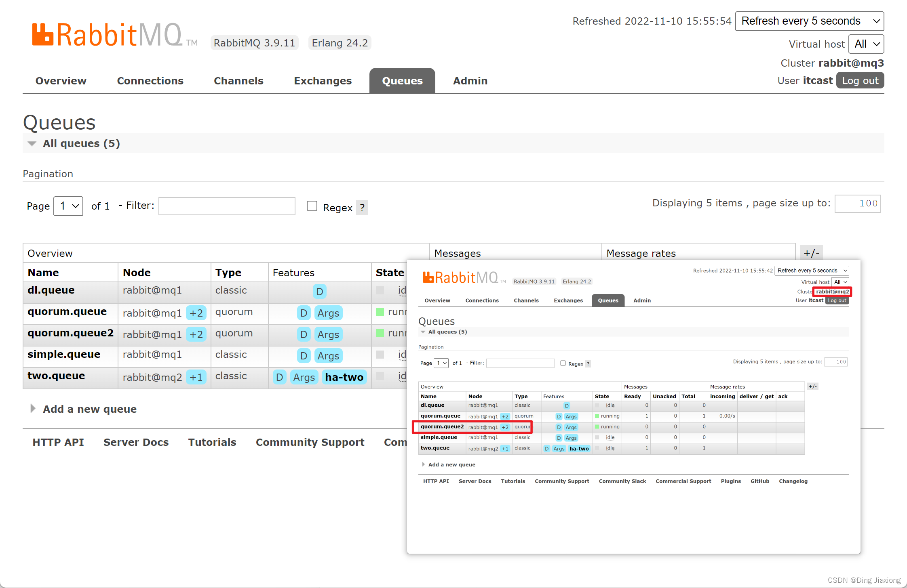This screenshot has width=907, height=588.
Task: Click the Log out button
Action: click(x=859, y=81)
